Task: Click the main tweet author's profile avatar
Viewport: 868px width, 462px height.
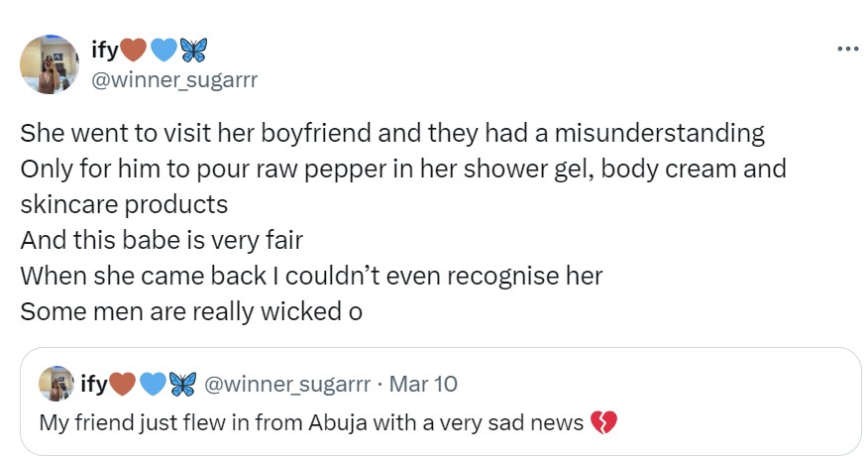Action: [50, 64]
